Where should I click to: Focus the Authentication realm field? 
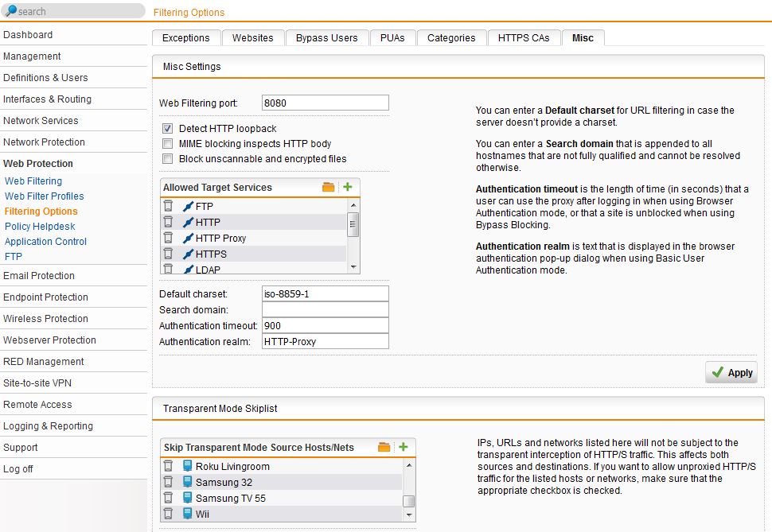click(x=326, y=341)
